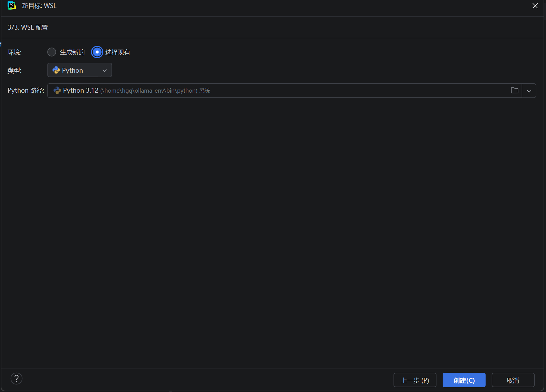The image size is (546, 392).
Task: Open help via question mark icon
Action: click(x=17, y=379)
